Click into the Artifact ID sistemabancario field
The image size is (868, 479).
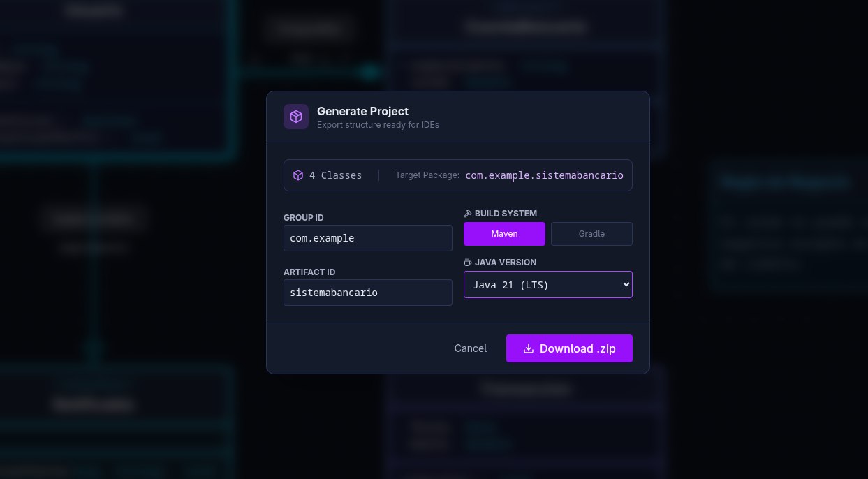click(367, 293)
